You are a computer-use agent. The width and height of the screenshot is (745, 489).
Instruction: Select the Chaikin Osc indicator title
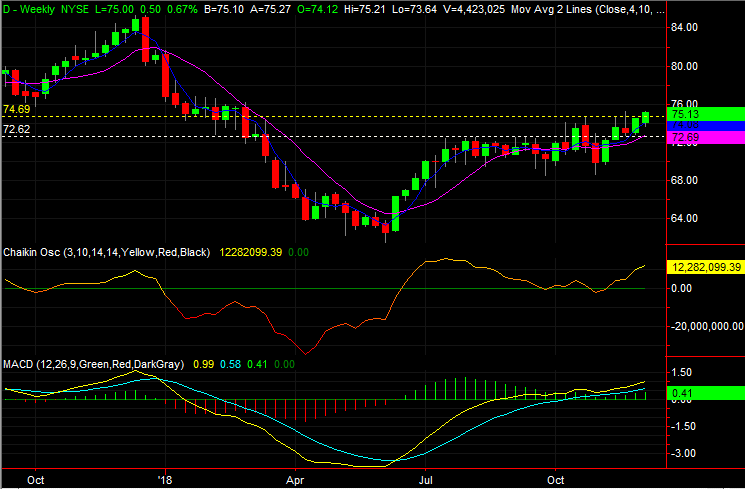pos(106,252)
